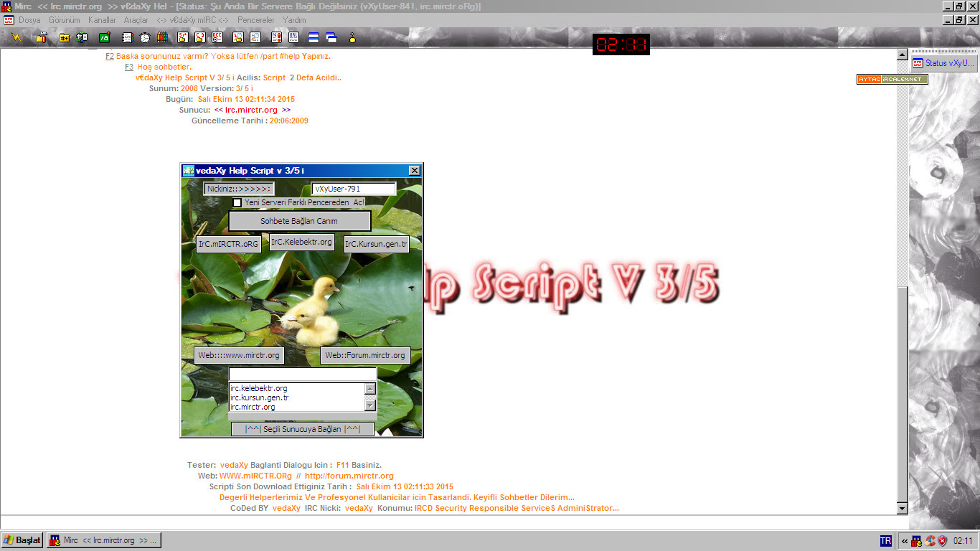Click the CCleaner tray icon
This screenshot has height=551, width=980.
pyautogui.click(x=930, y=541)
